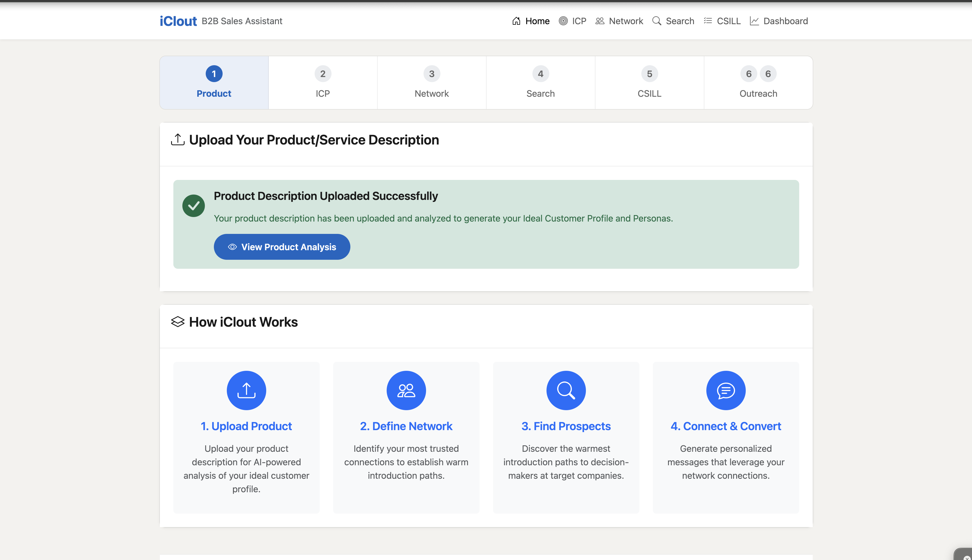Select the ICP step tab
The width and height of the screenshot is (972, 560).
click(322, 82)
